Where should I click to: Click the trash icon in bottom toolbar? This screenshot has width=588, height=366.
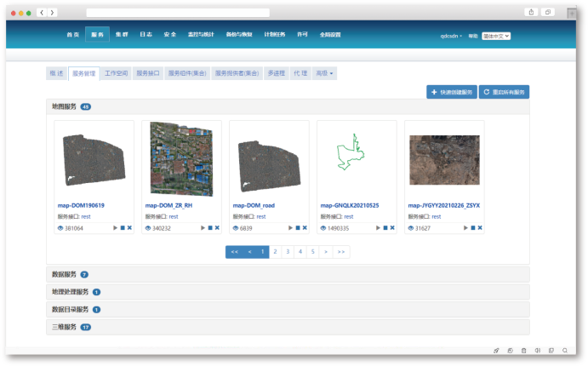click(x=523, y=351)
